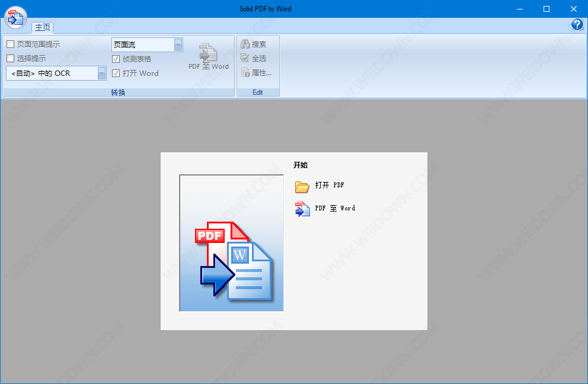Click the 打开 PDF folder icon
The height and width of the screenshot is (384, 588).
(302, 187)
